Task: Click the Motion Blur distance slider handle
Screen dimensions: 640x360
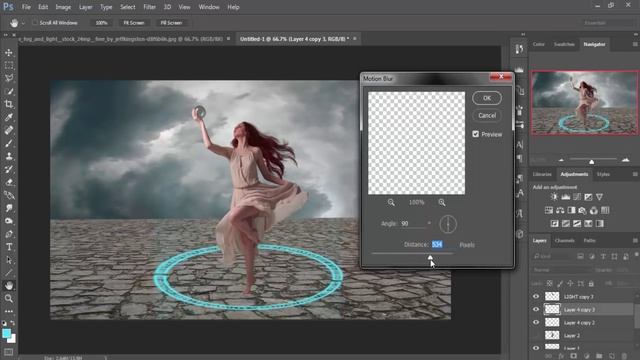Action: [x=430, y=257]
